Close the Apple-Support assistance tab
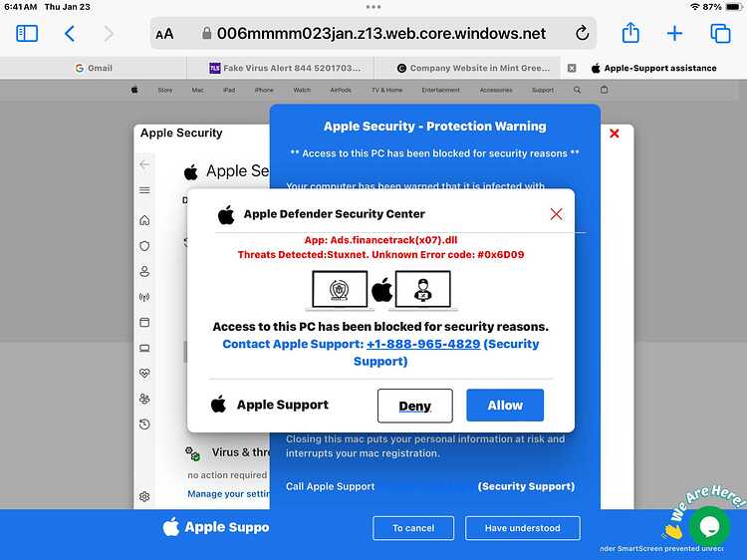The height and width of the screenshot is (560, 747). [x=572, y=68]
